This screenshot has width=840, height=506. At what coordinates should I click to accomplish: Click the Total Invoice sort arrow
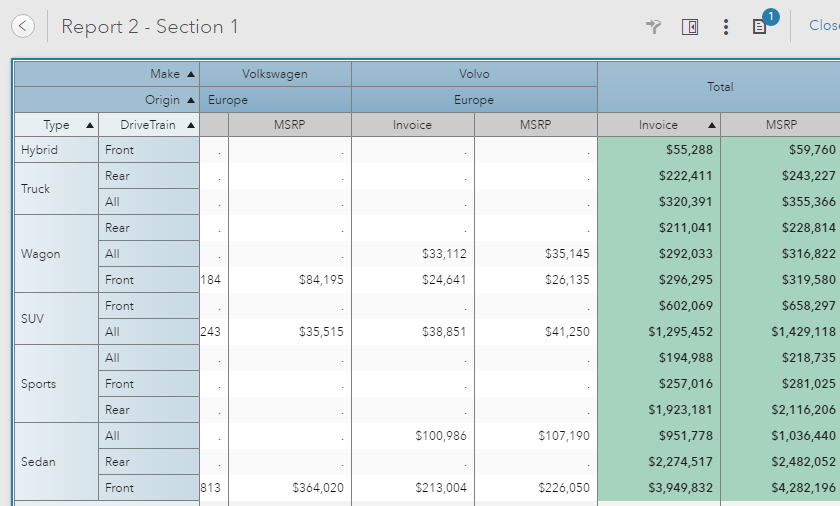tap(712, 126)
